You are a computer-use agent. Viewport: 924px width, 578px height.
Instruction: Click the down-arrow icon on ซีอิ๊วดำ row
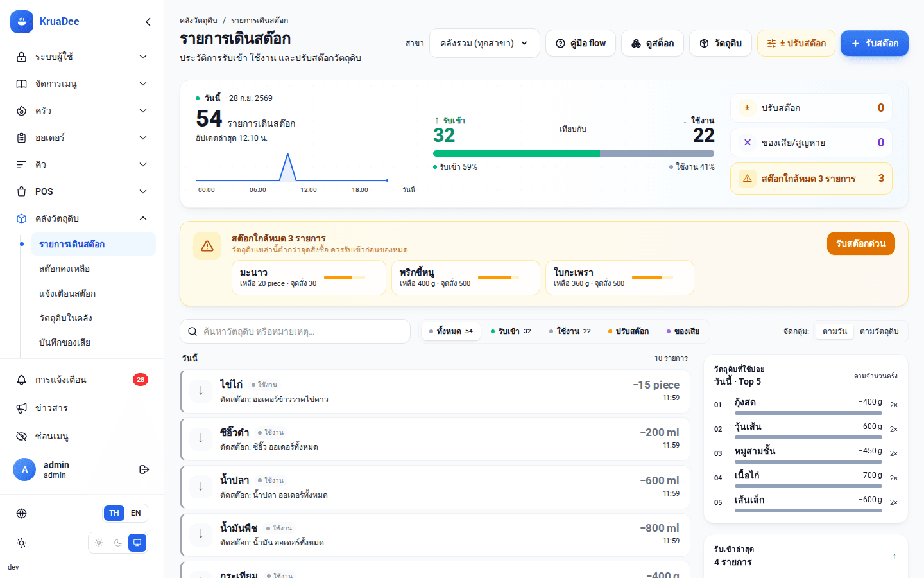click(201, 438)
